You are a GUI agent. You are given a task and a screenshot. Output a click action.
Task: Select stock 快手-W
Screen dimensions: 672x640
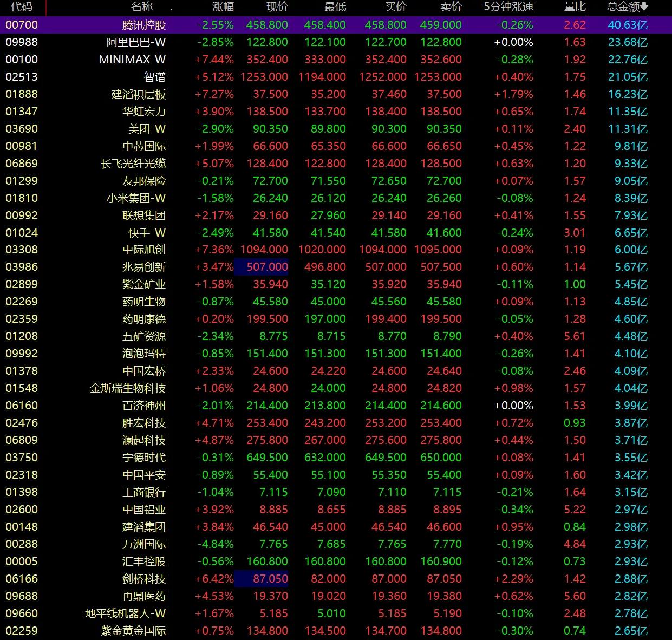pos(147,233)
